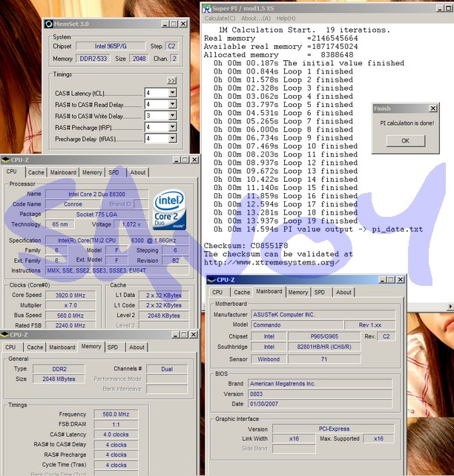Click the CPU-Z CPU window title icon
The width and height of the screenshot is (454, 476).
[6, 160]
